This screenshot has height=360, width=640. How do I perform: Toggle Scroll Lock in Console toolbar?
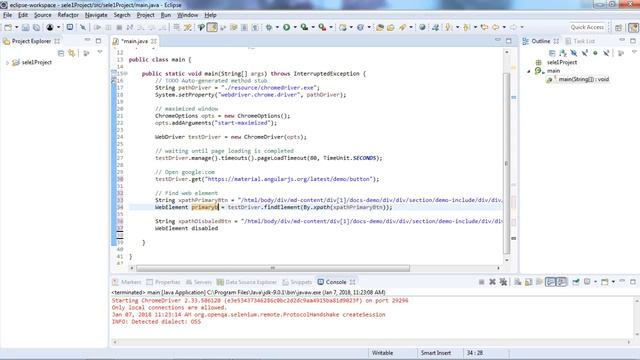click(x=528, y=282)
